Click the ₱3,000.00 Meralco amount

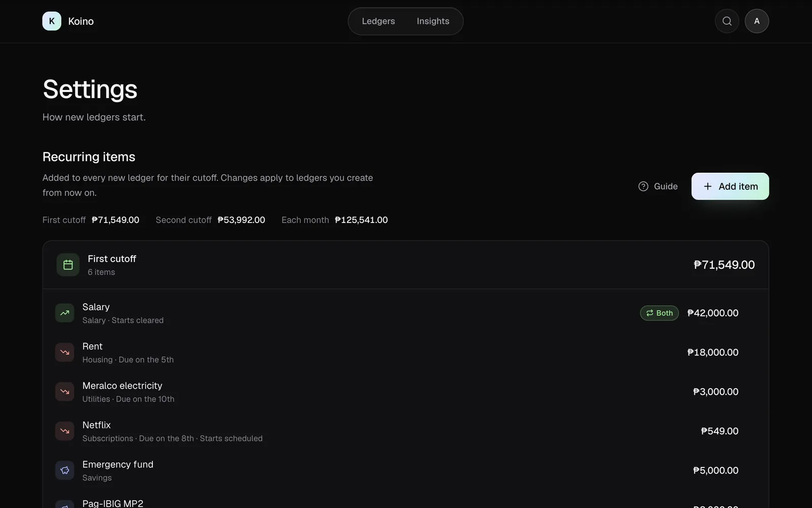click(x=716, y=392)
